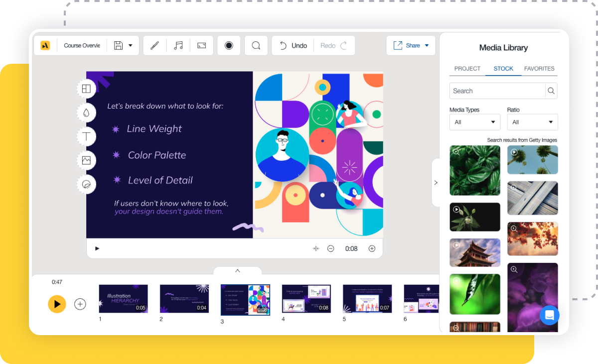Select slide 3 in the timeline
Image resolution: width=598 pixels, height=364 pixels.
tap(245, 300)
